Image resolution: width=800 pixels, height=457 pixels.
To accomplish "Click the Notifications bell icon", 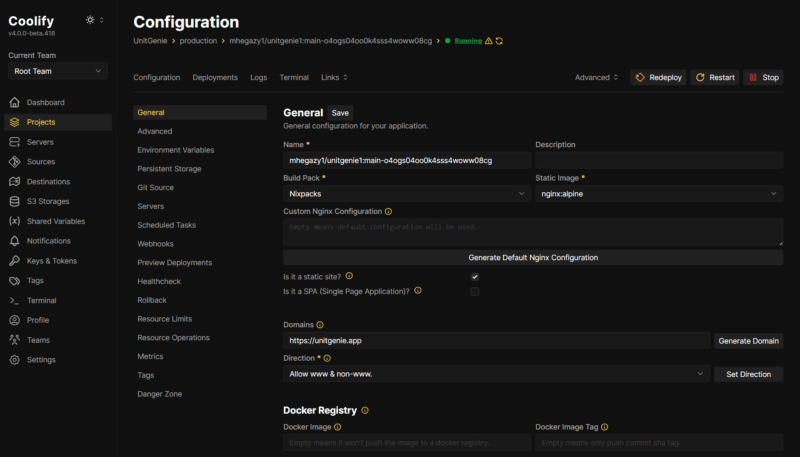I will click(14, 241).
